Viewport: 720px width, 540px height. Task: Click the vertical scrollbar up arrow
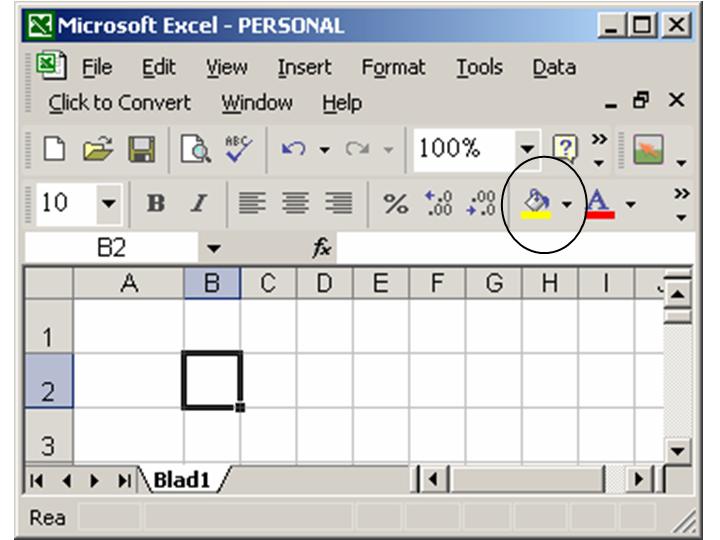pos(678,293)
